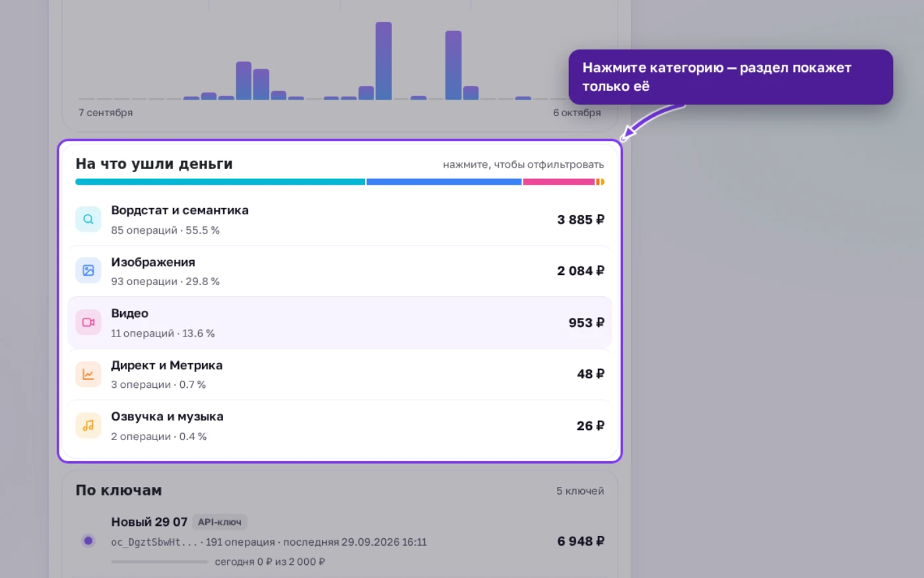Click the text 11 операций · 13.6 %
The image size is (924, 578).
pos(163,333)
